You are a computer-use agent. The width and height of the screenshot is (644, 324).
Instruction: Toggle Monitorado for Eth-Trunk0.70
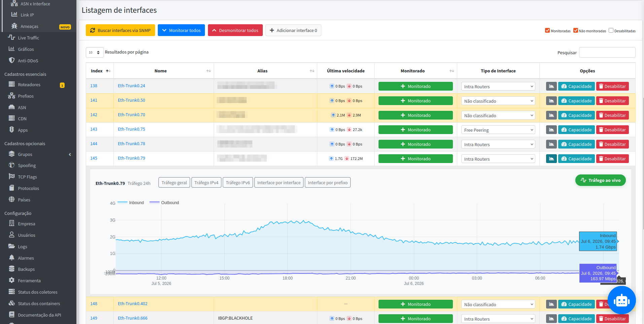416,115
